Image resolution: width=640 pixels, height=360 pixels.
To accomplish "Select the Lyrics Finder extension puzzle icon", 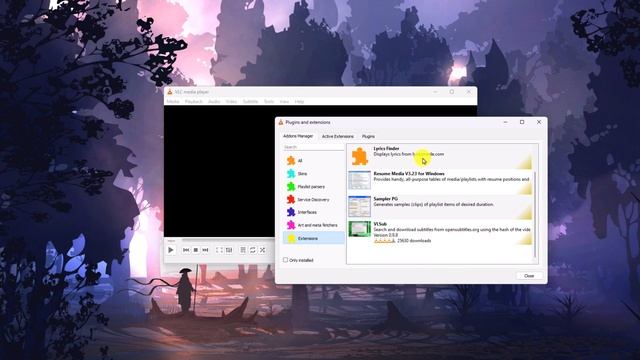I will pyautogui.click(x=360, y=156).
